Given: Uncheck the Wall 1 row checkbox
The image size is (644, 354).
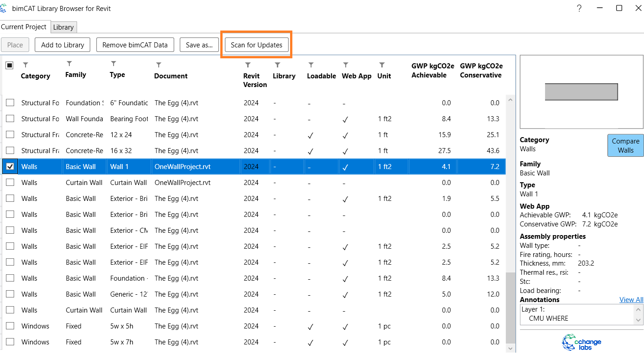Looking at the screenshot, I should click(10, 167).
